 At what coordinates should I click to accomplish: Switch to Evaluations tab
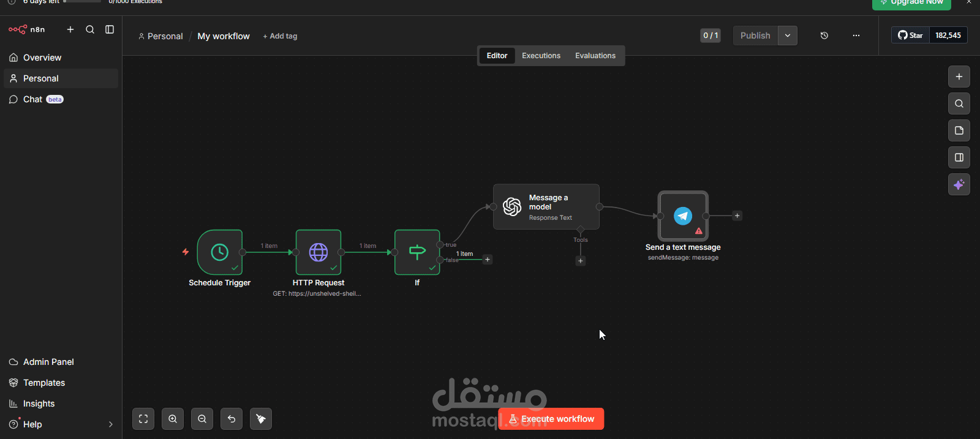[x=595, y=56]
